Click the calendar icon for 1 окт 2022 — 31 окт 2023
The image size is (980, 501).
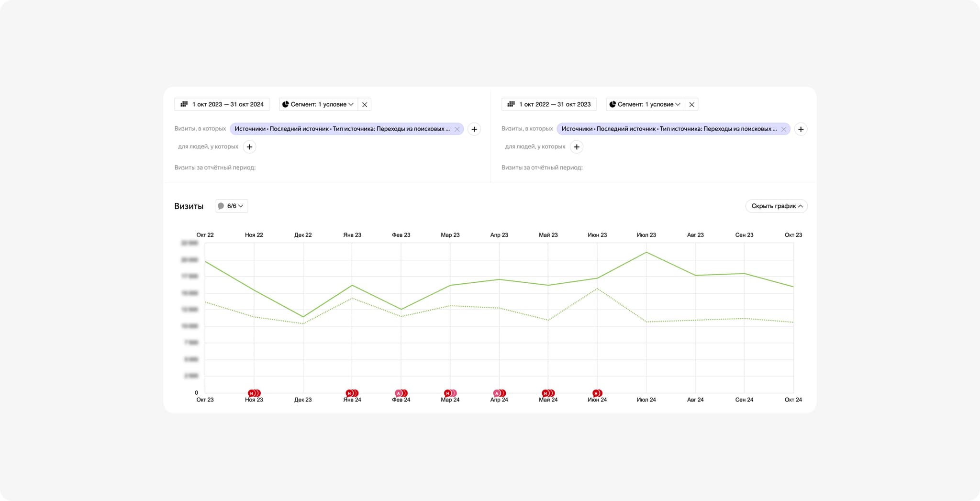511,104
